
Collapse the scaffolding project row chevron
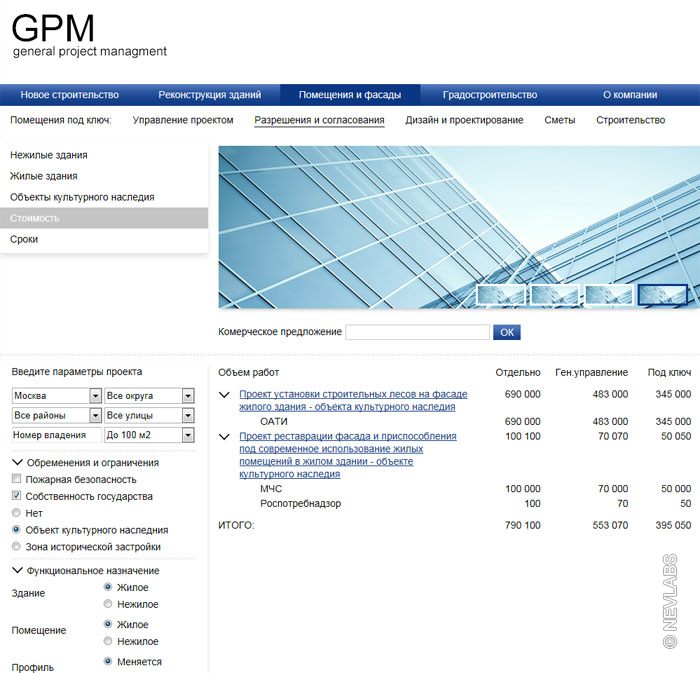225,395
